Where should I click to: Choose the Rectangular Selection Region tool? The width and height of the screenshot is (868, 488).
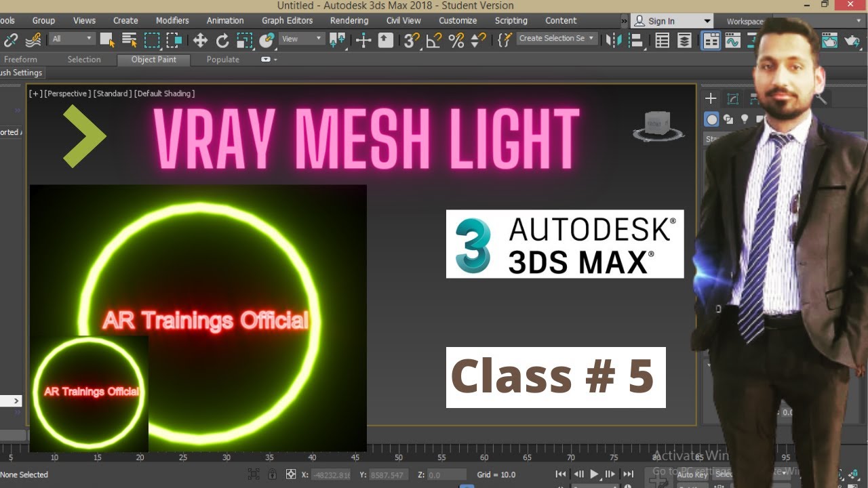[x=152, y=41]
